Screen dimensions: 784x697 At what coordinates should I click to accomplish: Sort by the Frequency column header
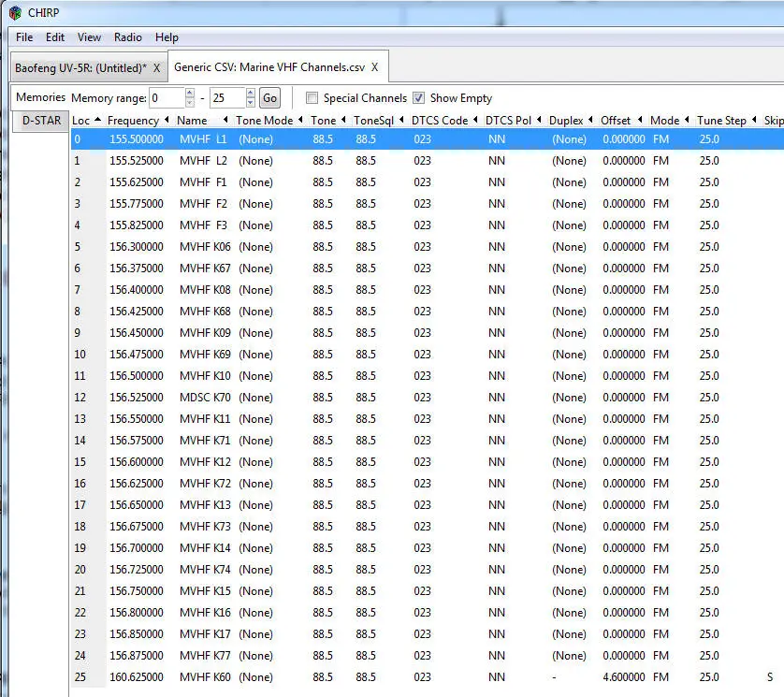[138, 121]
